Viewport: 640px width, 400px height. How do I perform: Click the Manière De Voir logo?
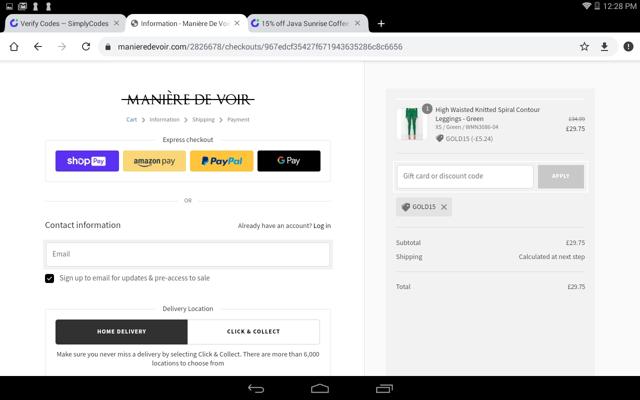point(188,99)
